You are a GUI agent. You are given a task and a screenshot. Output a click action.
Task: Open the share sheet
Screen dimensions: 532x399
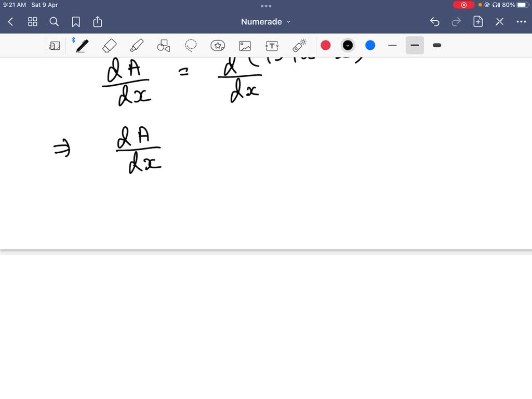(98, 21)
